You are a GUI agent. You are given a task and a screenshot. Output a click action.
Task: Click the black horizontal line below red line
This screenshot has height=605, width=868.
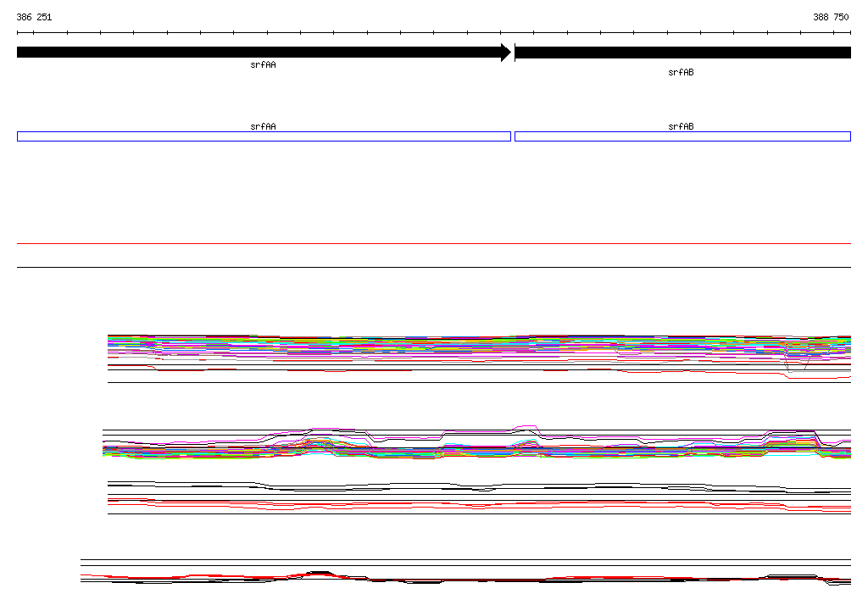[434, 268]
